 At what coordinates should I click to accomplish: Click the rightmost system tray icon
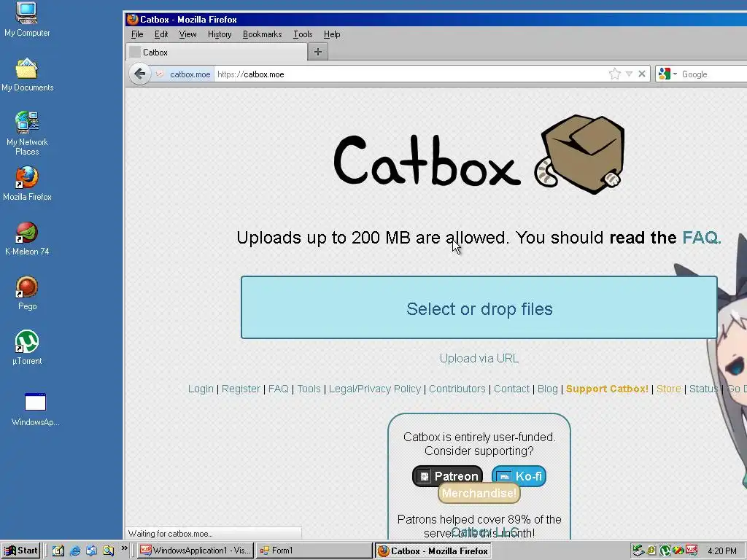692,551
